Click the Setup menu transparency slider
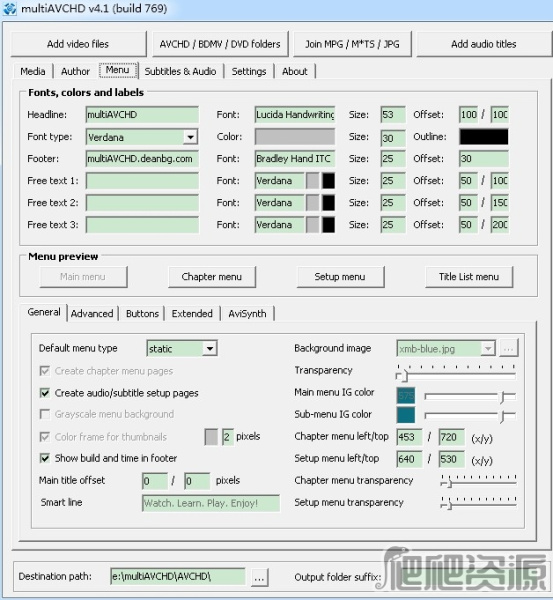This screenshot has width=553, height=600. [x=478, y=503]
